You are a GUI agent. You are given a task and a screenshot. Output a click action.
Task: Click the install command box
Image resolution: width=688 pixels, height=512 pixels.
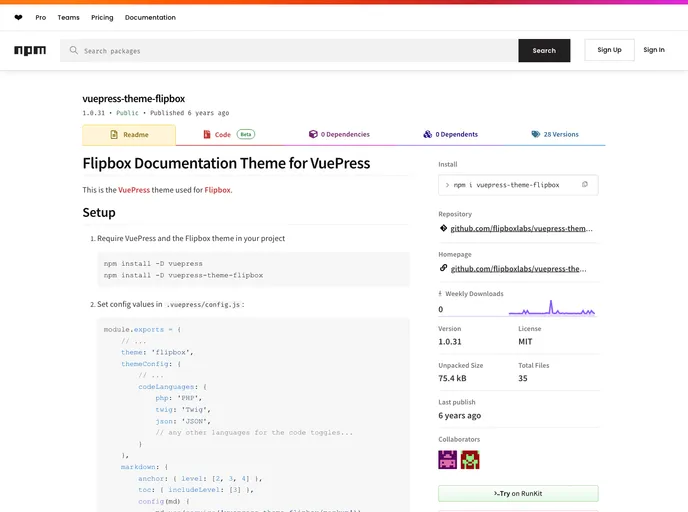click(x=518, y=185)
